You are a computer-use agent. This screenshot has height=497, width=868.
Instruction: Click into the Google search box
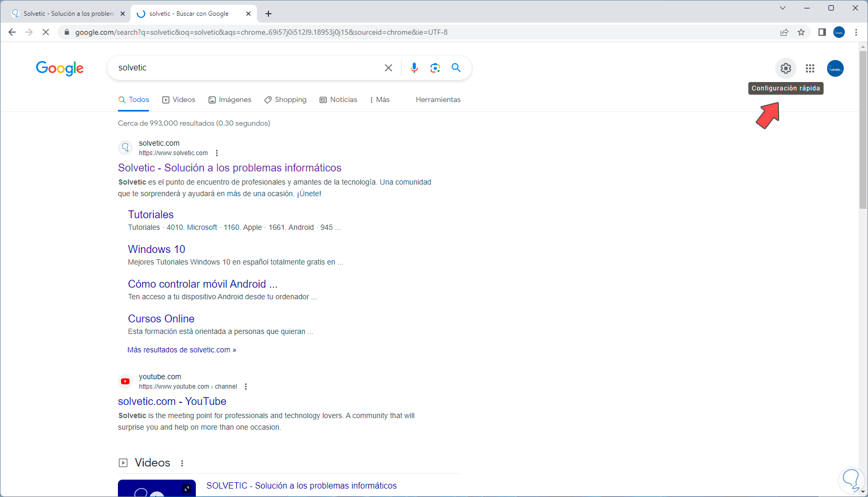[247, 68]
